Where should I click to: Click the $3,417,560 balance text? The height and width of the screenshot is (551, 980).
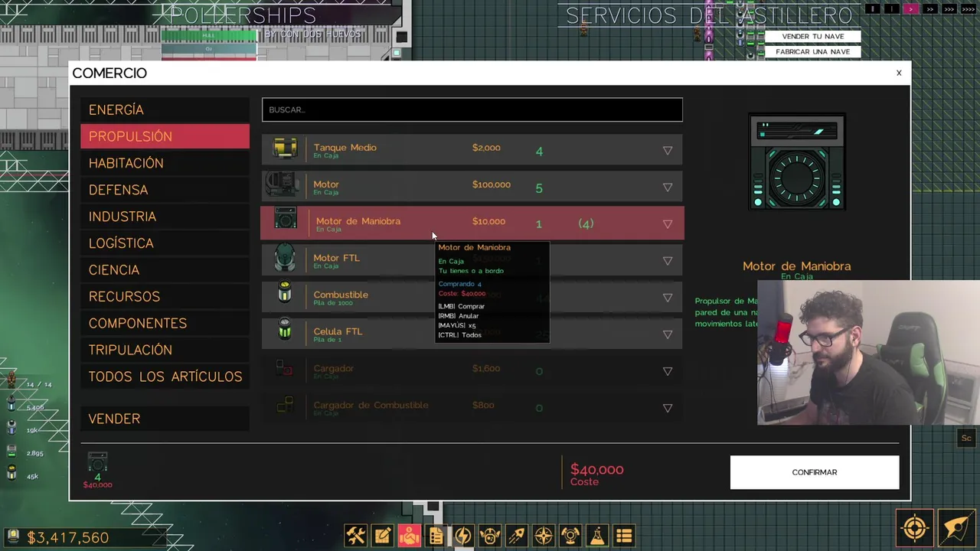(68, 538)
